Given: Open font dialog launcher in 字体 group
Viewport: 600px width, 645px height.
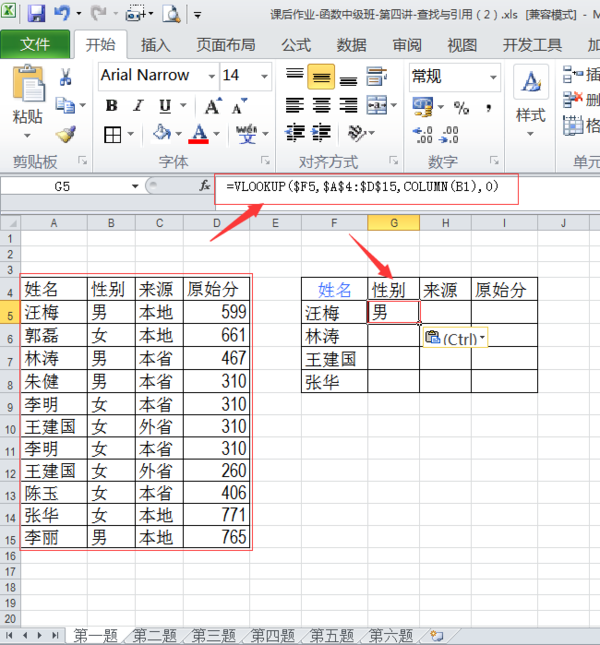Looking at the screenshot, I should [266, 160].
